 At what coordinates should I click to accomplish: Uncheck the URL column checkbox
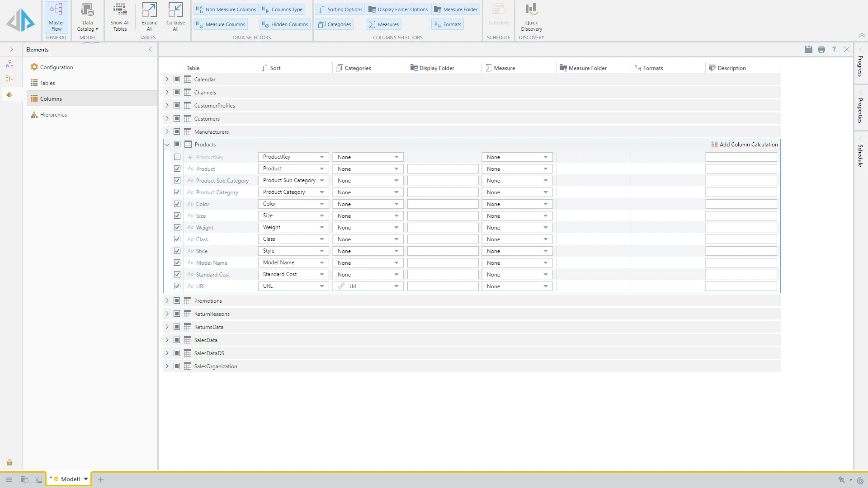pyautogui.click(x=177, y=286)
